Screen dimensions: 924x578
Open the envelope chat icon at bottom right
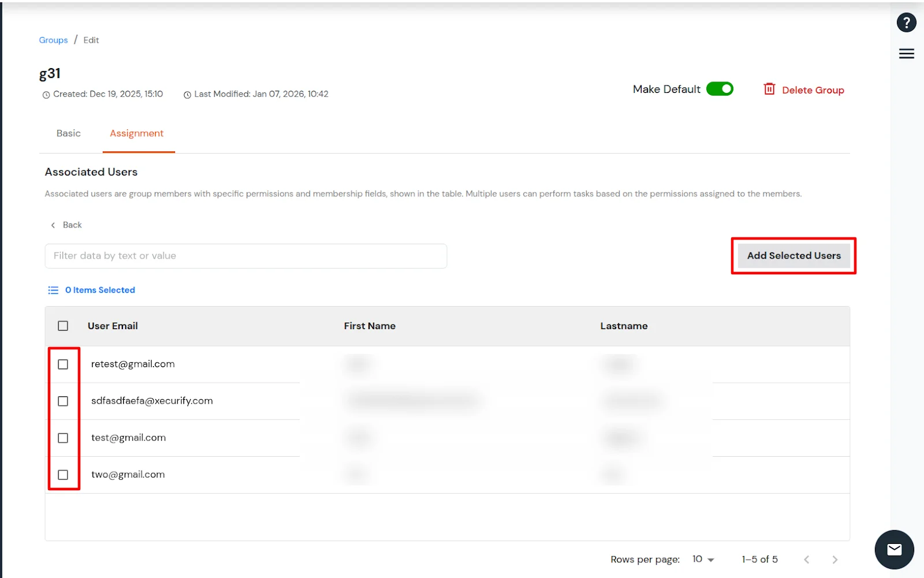(893, 549)
